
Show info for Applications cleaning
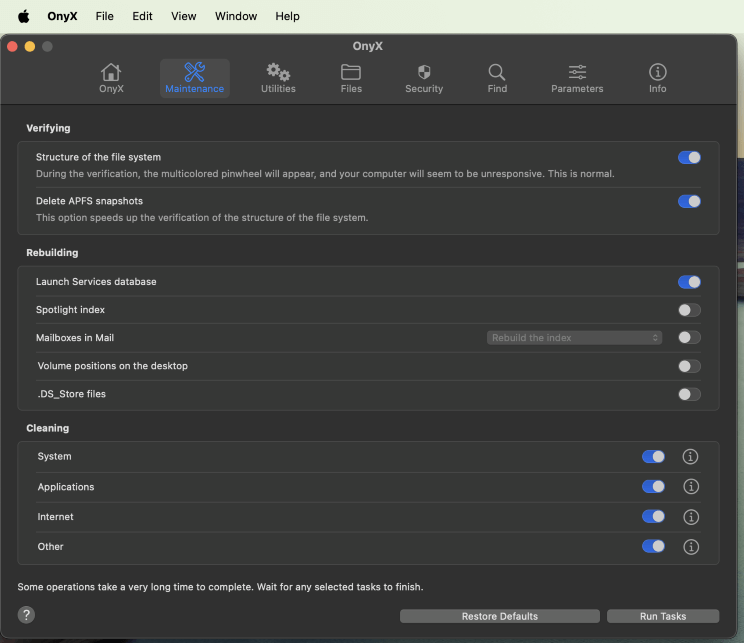[x=691, y=486]
